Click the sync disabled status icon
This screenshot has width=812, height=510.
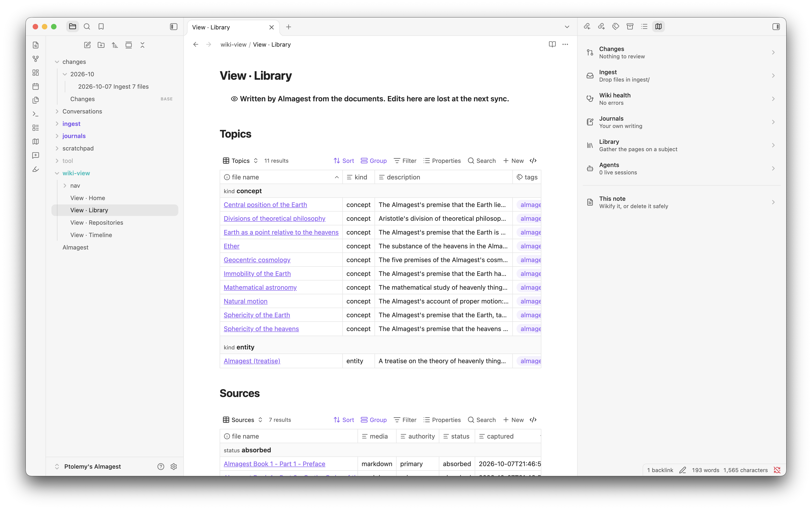pyautogui.click(x=777, y=470)
